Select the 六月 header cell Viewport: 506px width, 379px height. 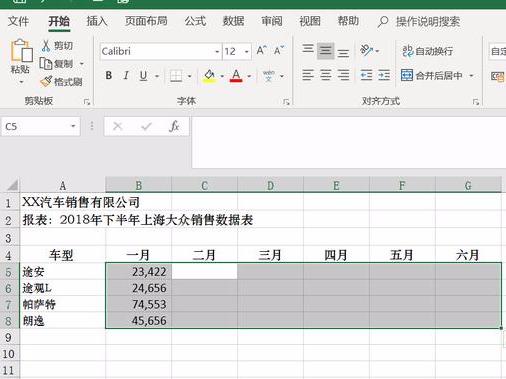468,255
